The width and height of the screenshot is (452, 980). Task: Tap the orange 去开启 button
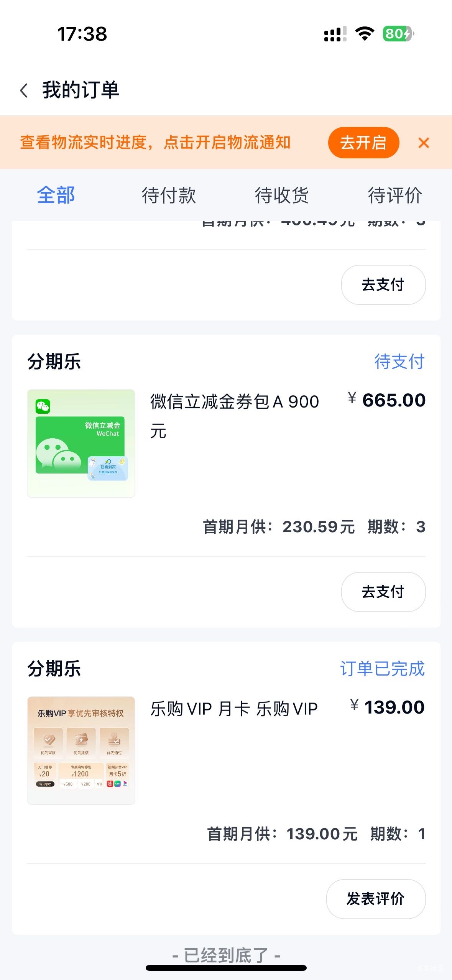click(x=363, y=143)
